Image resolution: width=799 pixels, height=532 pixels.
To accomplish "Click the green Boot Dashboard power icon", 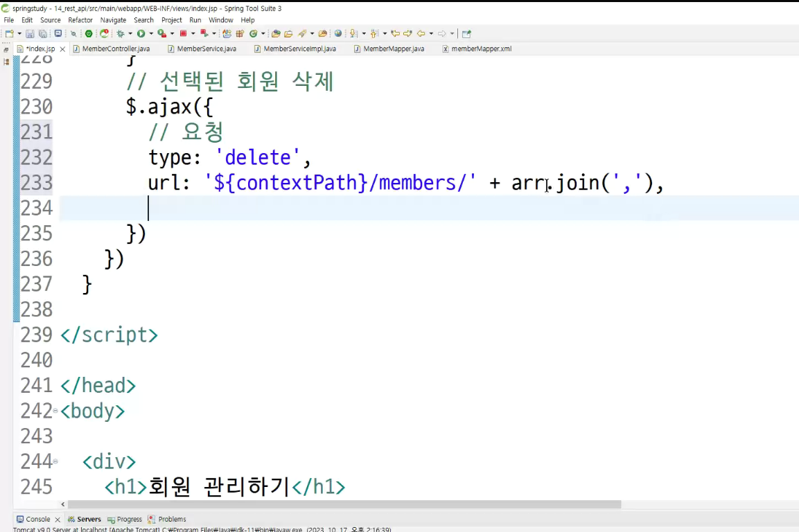I will click(89, 34).
